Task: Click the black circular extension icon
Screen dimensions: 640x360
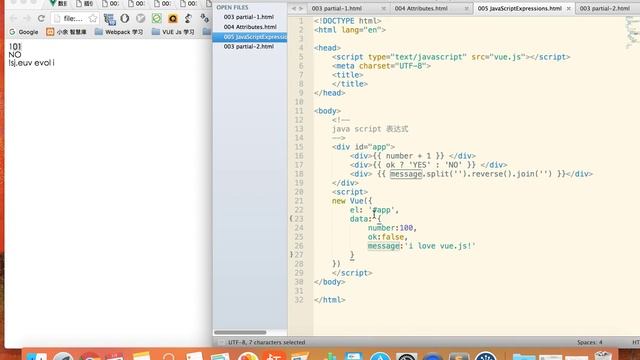Action: [x=125, y=18]
